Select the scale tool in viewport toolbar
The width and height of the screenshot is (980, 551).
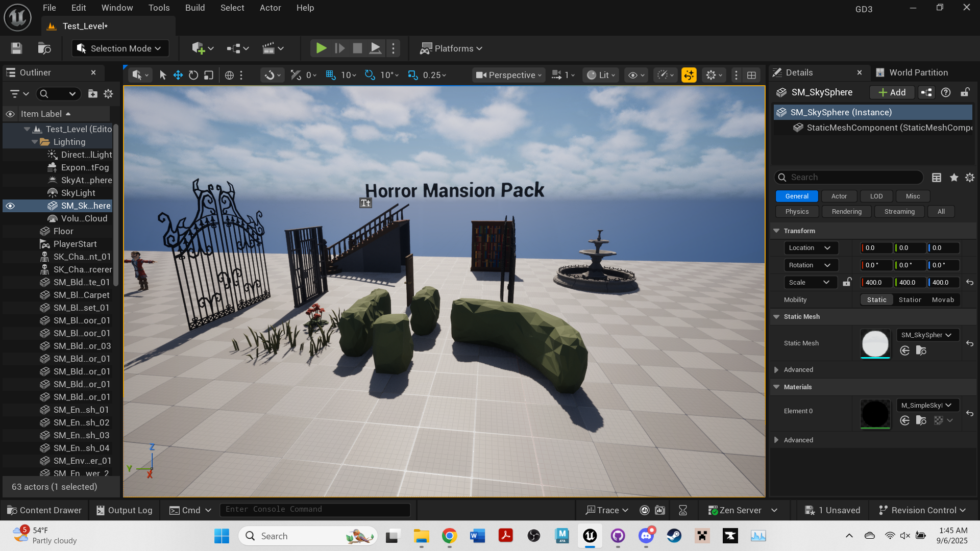[x=208, y=75]
